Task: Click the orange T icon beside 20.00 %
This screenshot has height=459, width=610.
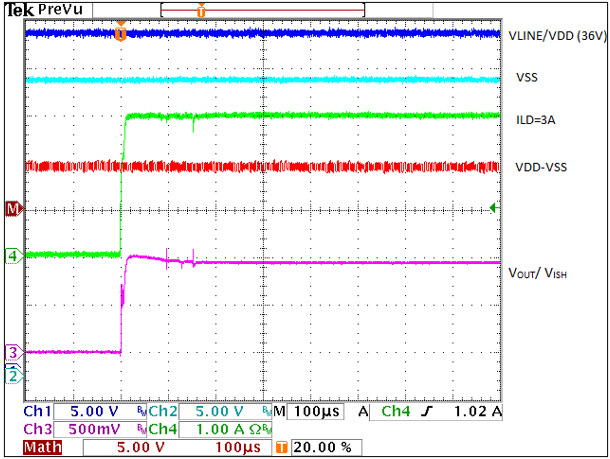Action: [282, 447]
